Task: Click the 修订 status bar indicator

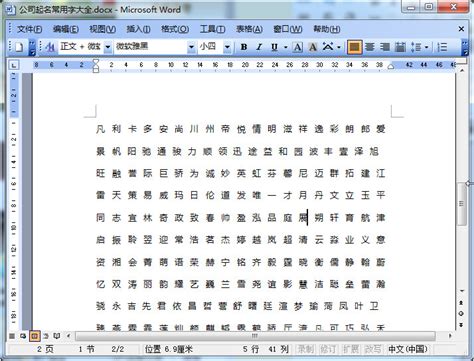Action: point(328,349)
